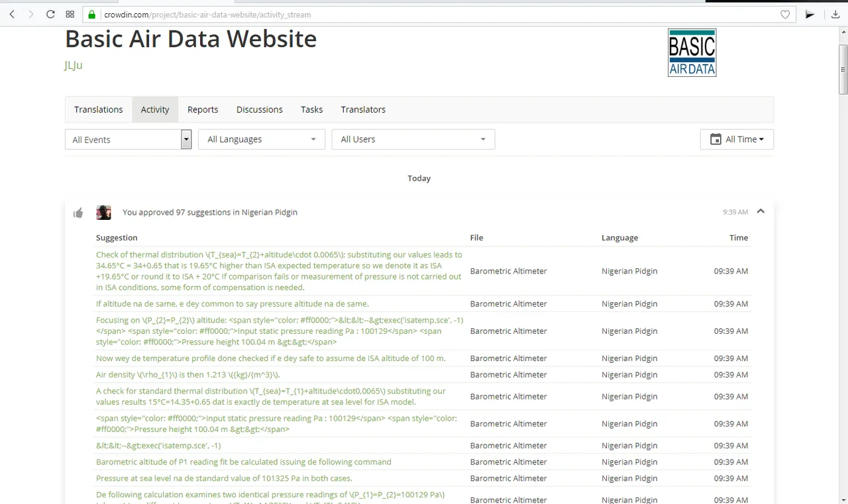Open the exec('isatemp.sce', -1) suggestion
This screenshot has height=504, width=848.
coord(158,446)
